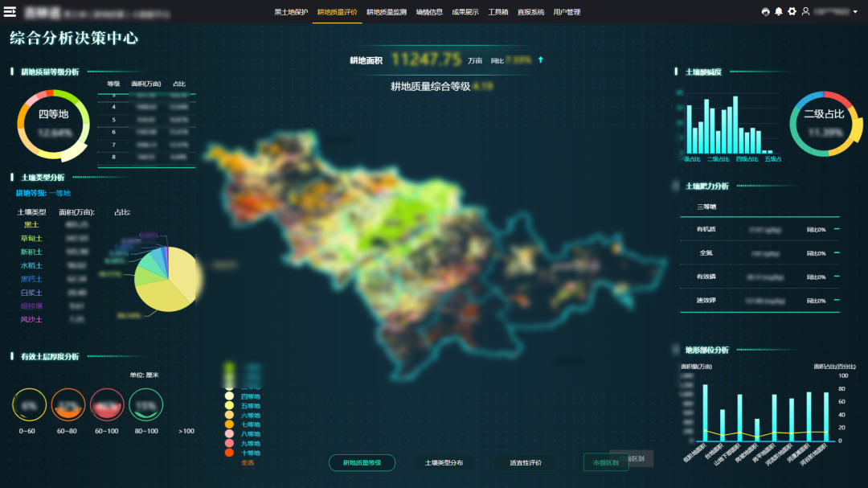868x488 pixels.
Task: Click the headset support icon
Action: (766, 11)
